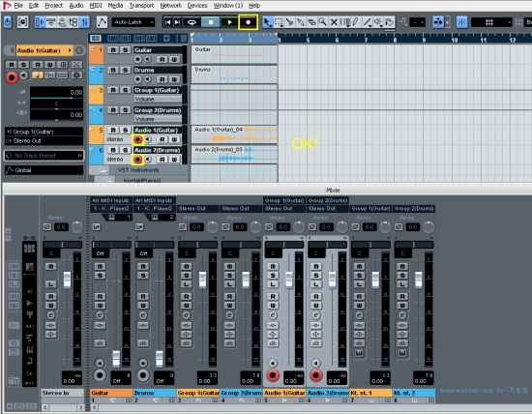This screenshot has height=414, width=532.
Task: Select the Audio 2(Drums)_03 audio event
Action: 234,155
